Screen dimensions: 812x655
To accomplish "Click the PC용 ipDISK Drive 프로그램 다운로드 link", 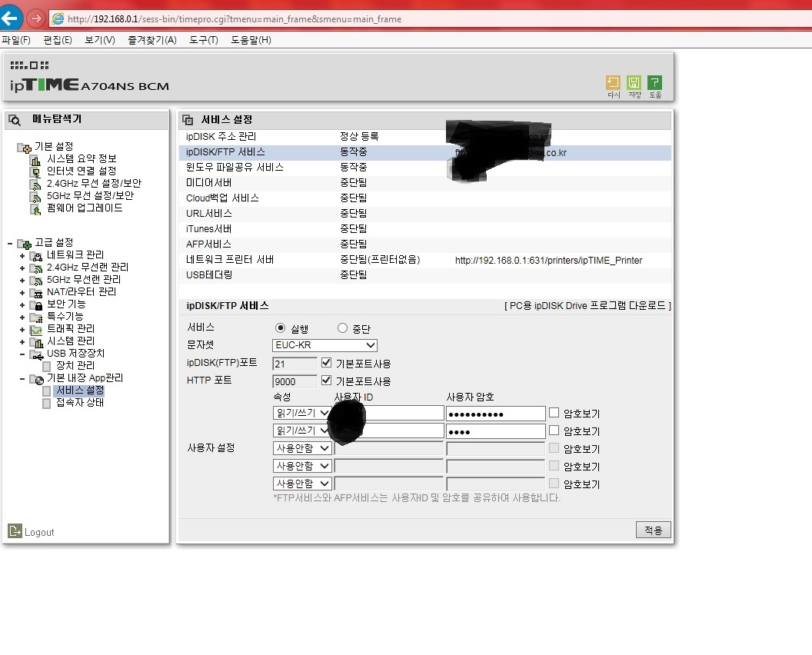I will [x=587, y=305].
